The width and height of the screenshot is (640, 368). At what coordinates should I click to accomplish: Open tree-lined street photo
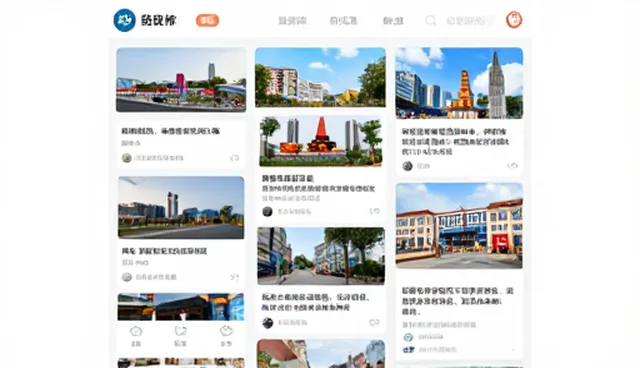321,256
